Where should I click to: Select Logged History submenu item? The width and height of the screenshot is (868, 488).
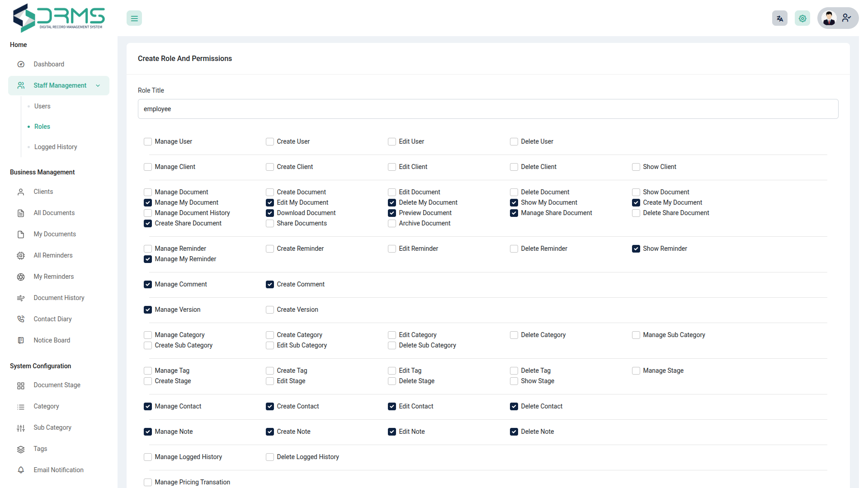(56, 147)
